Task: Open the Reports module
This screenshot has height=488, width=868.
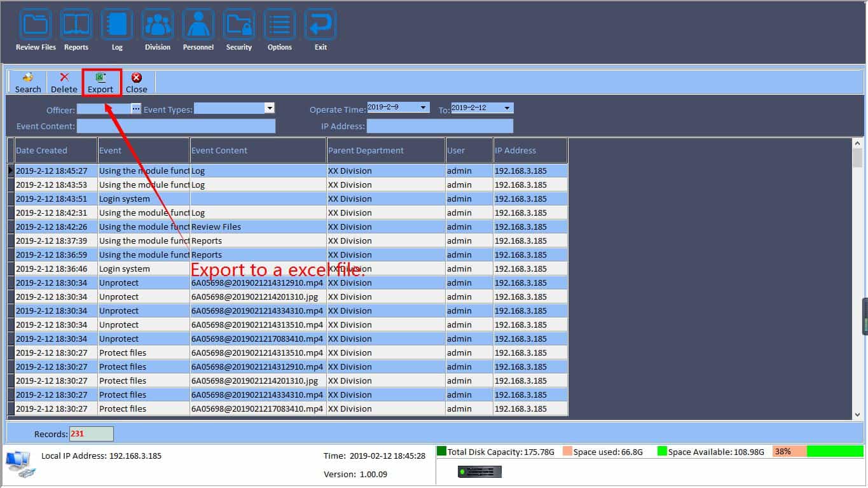Action: (76, 30)
